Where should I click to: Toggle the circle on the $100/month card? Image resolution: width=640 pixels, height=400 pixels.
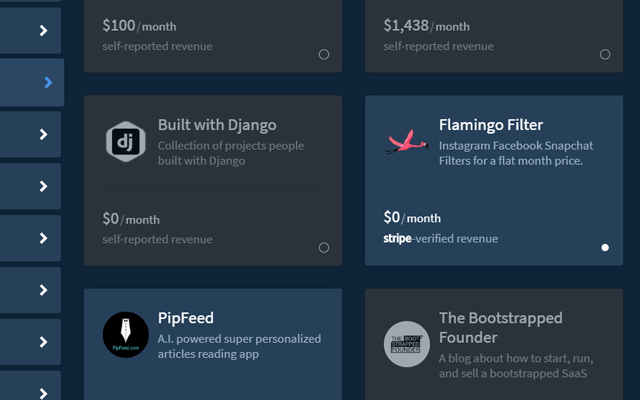(x=324, y=55)
